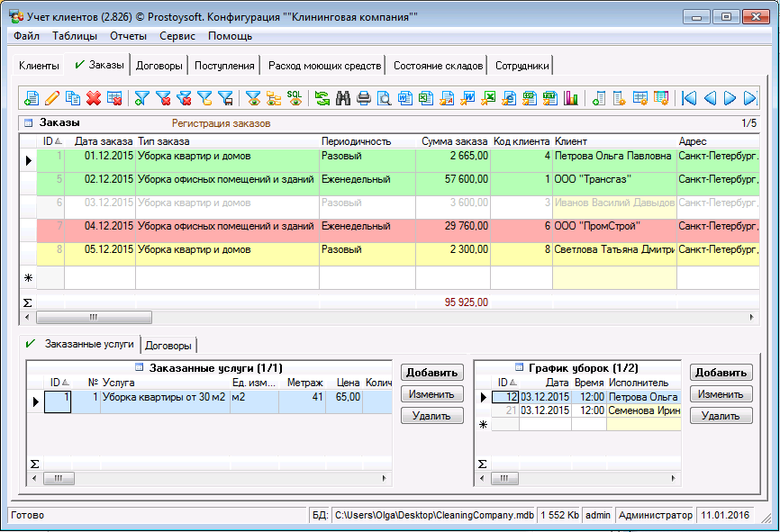
Task: Switch to the Сотрудники tab
Action: [x=522, y=66]
